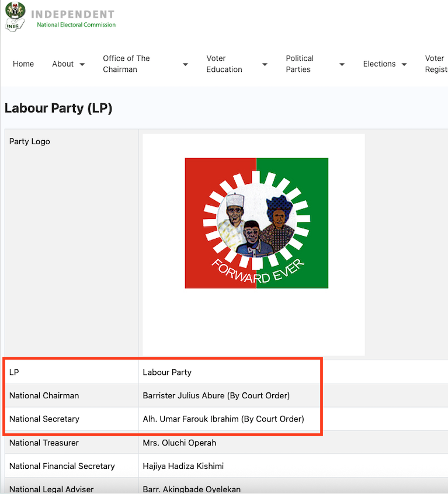Image resolution: width=448 pixels, height=494 pixels.
Task: Go to the Home page
Action: 23,64
